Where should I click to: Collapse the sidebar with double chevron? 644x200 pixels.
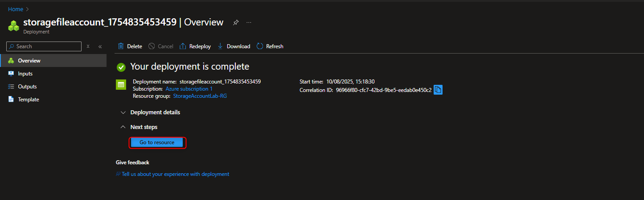(x=100, y=46)
